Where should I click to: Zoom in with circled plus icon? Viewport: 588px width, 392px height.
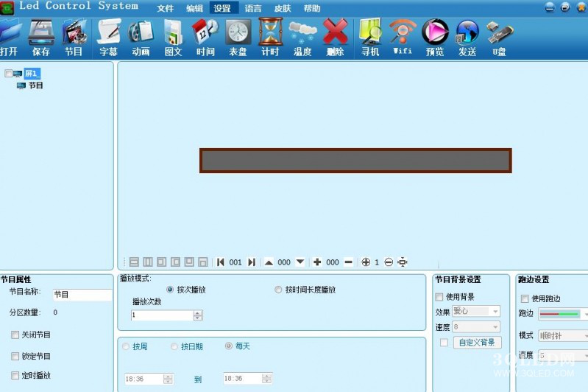(x=366, y=262)
